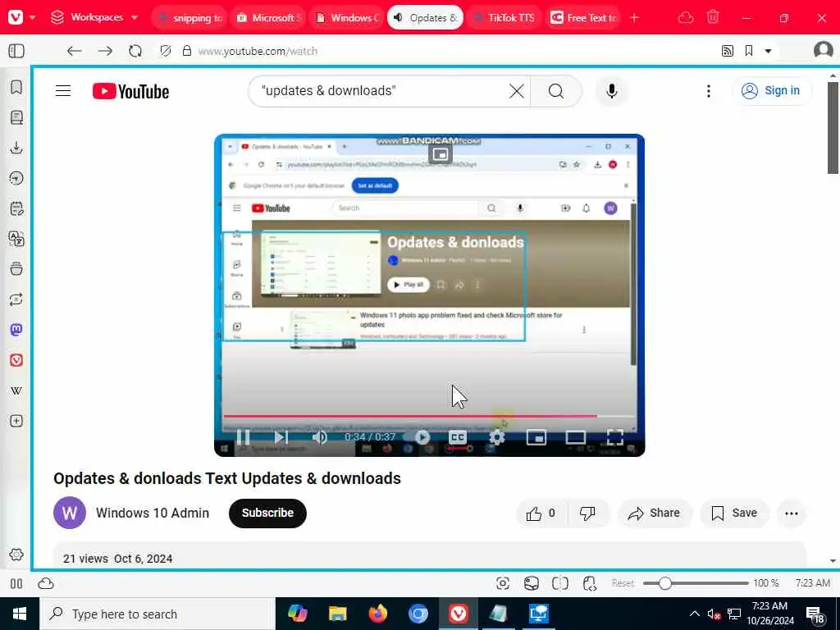Seek on the red video progress bar
The image size is (840, 630).
(x=429, y=416)
